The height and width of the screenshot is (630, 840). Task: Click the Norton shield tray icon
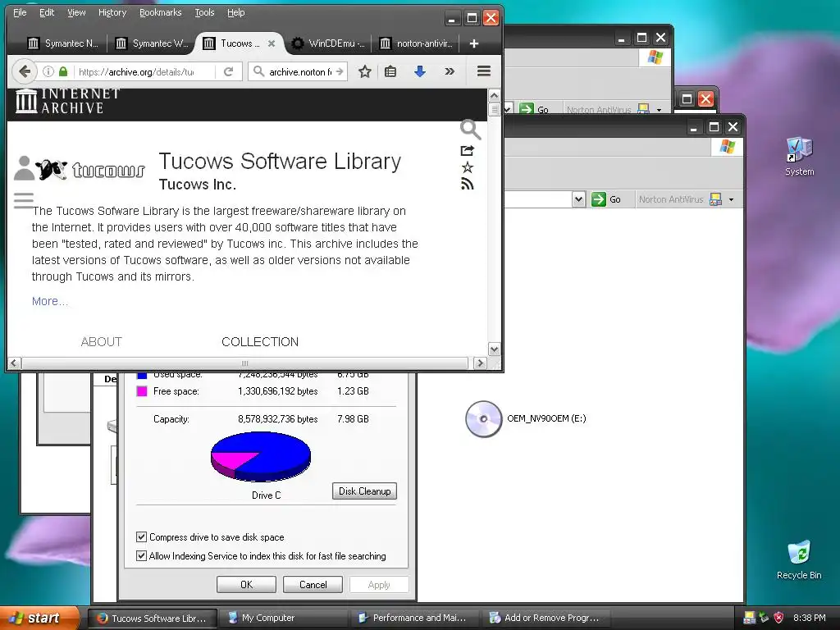[x=779, y=618]
